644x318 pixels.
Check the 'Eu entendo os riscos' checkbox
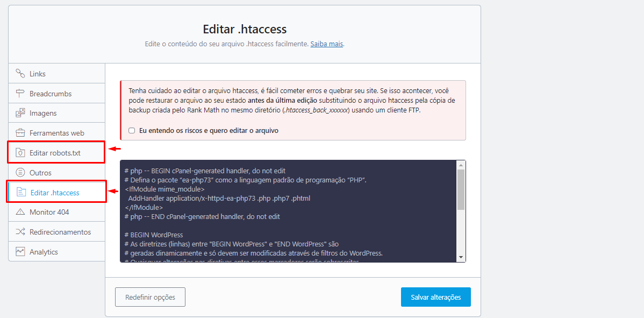132,131
